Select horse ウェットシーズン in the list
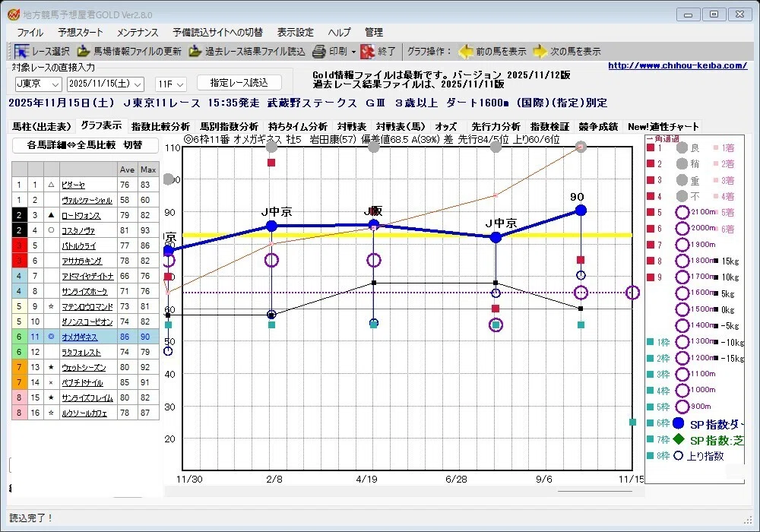Screen dimensions: 760x532 coord(84,367)
